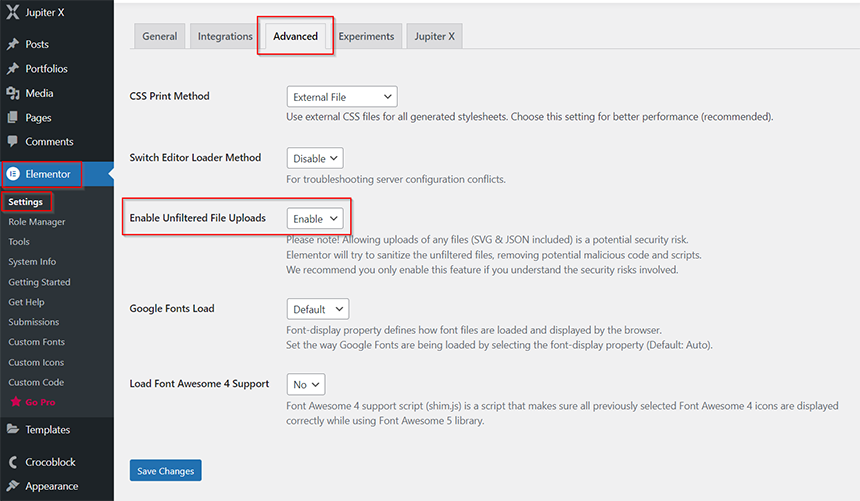Image resolution: width=860 pixels, height=501 pixels.
Task: Switch to the Integrations tab
Action: click(x=225, y=36)
